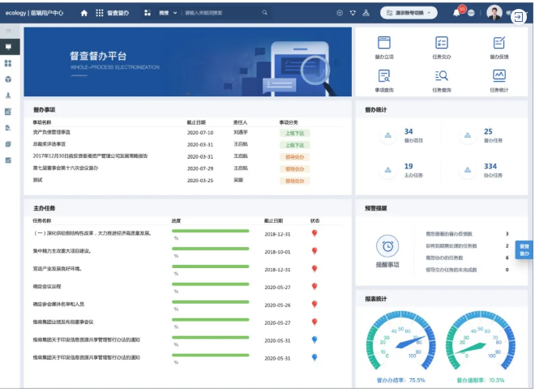Click the progress bar for 集中精力主攻重大项目建设
535x392 pixels.
pyautogui.click(x=210, y=249)
